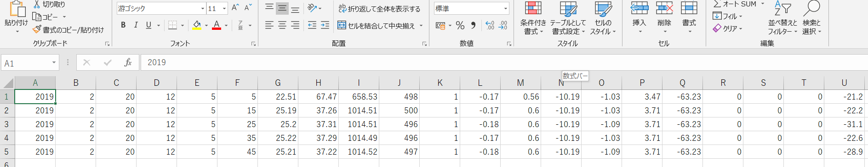Align text to vertical middle
The height and width of the screenshot is (167, 868).
click(x=282, y=8)
